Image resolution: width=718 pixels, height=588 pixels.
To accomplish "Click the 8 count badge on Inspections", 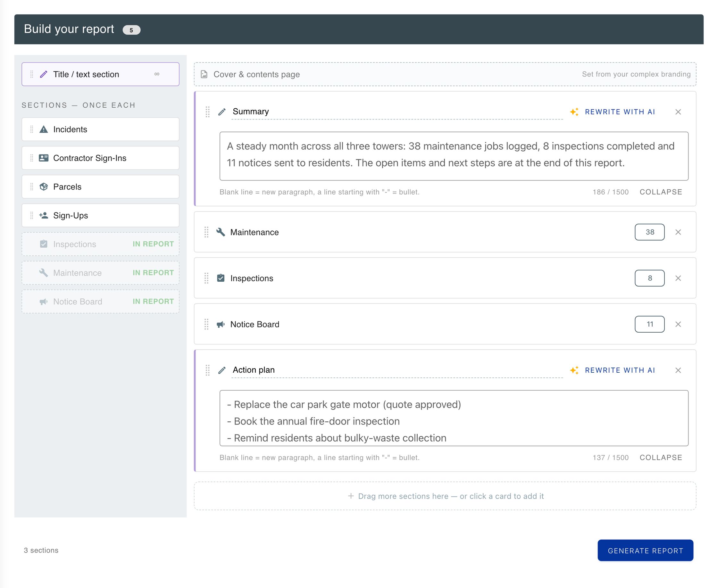I will pyautogui.click(x=649, y=278).
